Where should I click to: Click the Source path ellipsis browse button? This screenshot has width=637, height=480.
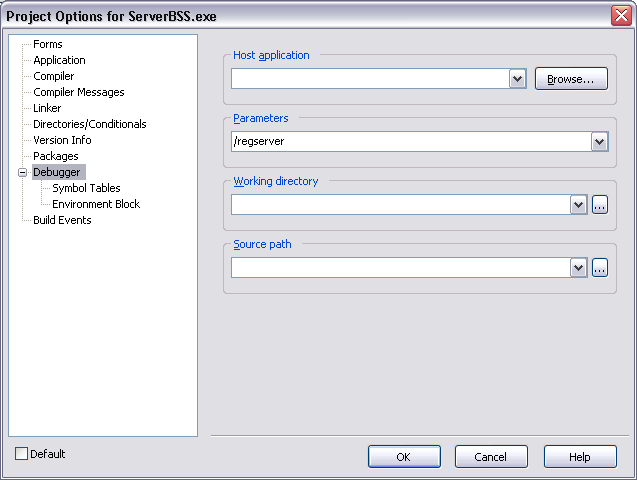tap(600, 268)
